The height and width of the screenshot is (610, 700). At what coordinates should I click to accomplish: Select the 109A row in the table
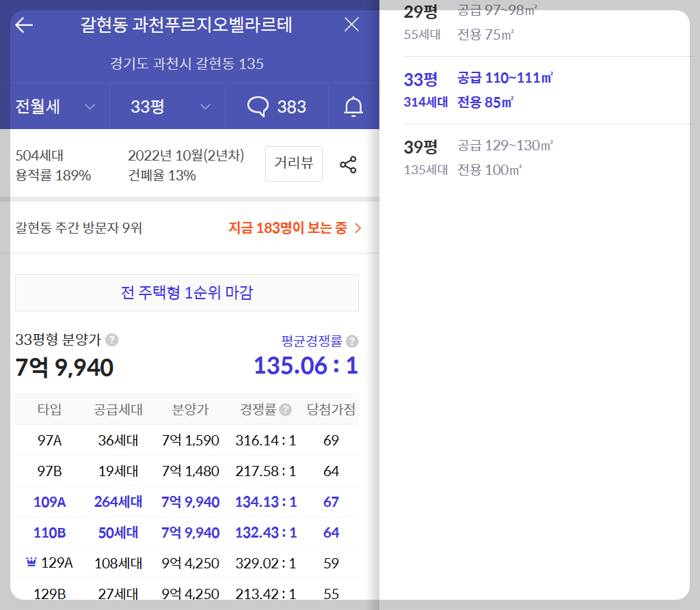tap(185, 501)
